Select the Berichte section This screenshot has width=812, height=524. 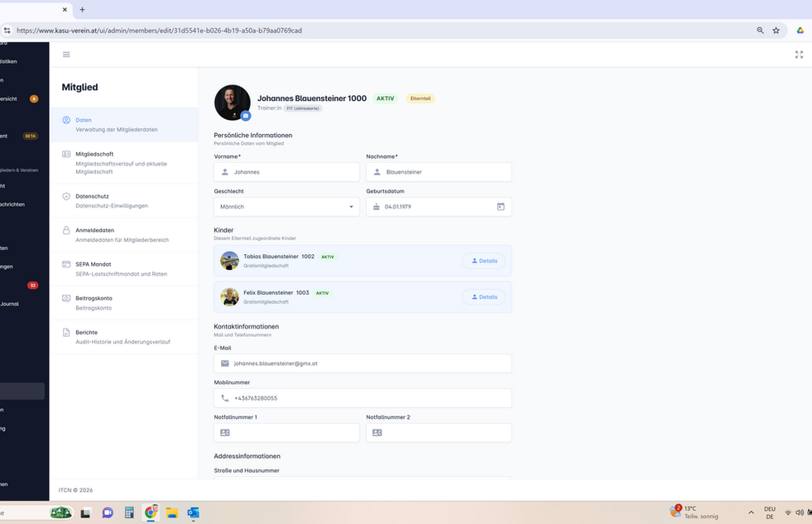[124, 337]
